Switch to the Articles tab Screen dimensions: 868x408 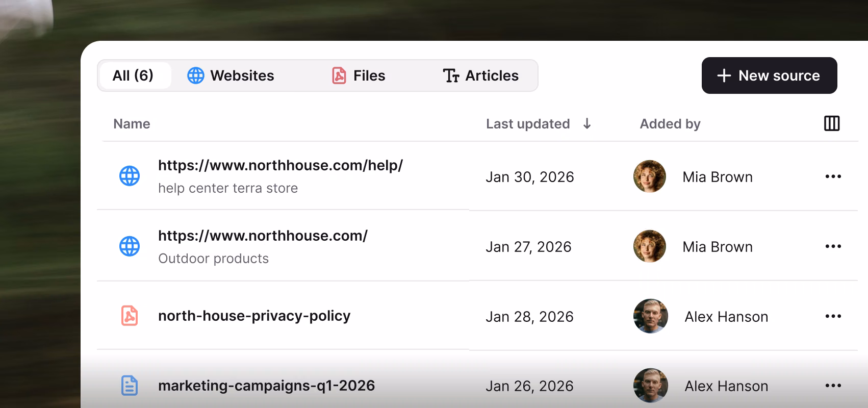tap(480, 75)
